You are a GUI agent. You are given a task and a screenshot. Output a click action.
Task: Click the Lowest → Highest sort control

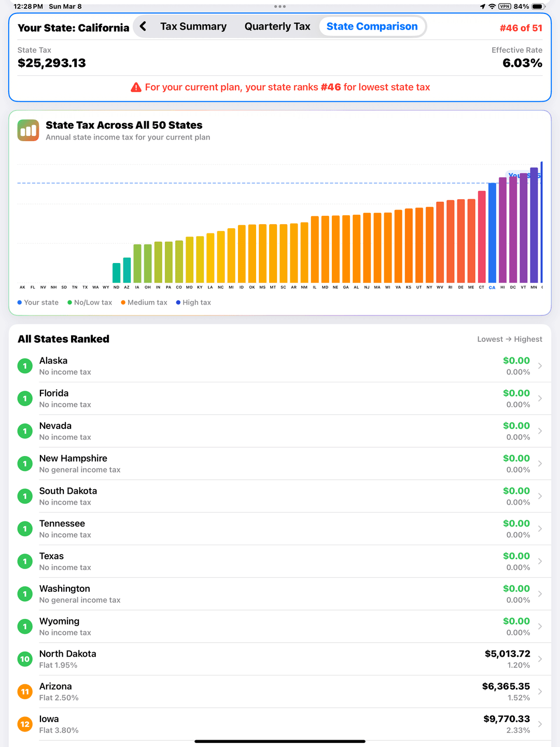[x=509, y=339]
